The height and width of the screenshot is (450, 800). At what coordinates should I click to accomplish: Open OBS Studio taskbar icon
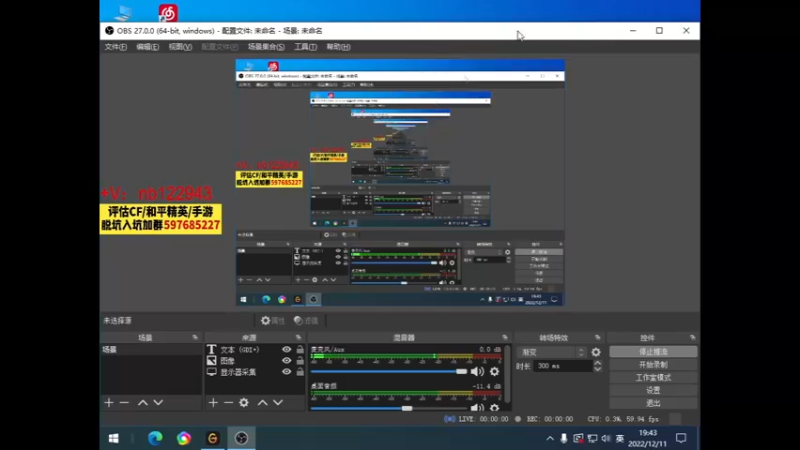tap(241, 438)
